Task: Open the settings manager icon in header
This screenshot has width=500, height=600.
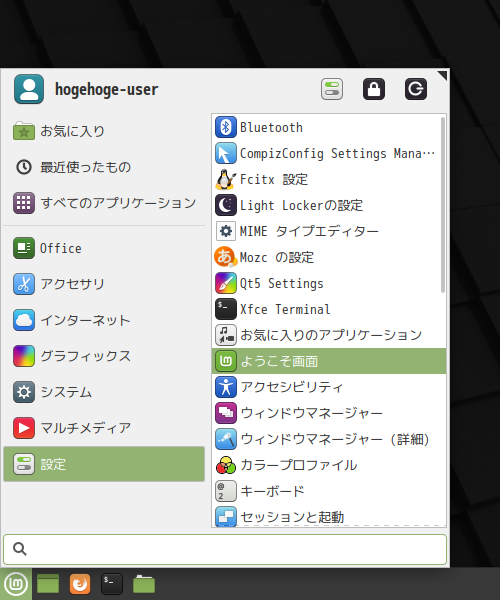Action: (332, 89)
